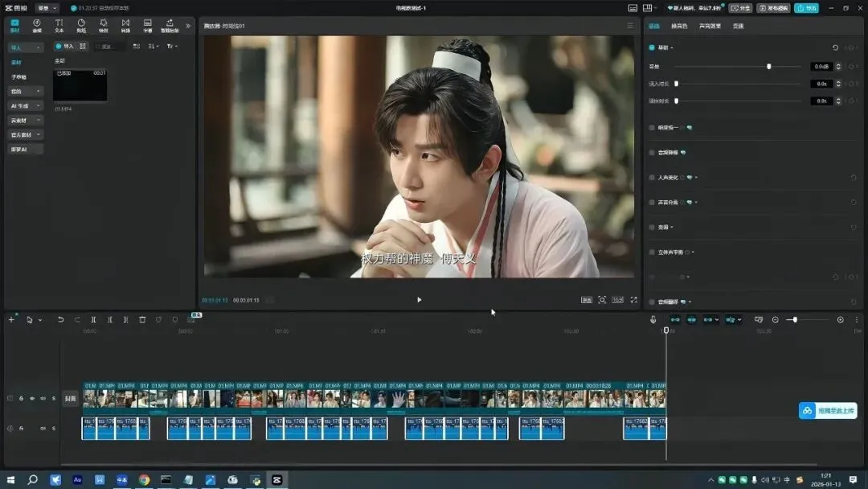Enable the 响度统一 loudness checkbox

(652, 127)
